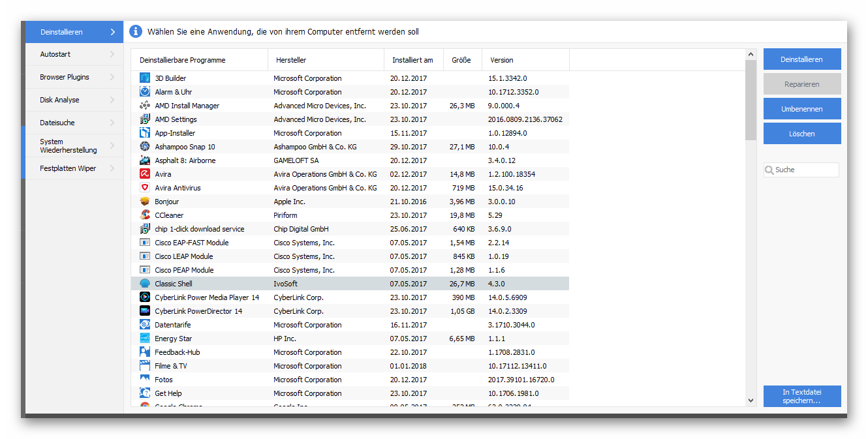Screen dimensions: 868x439
Task: Switch to Browser Plugins section
Action: [74, 77]
